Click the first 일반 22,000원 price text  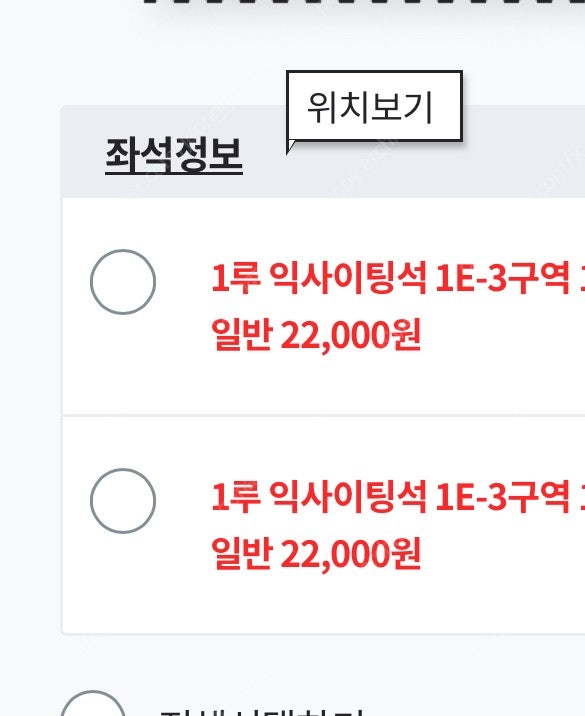pos(316,335)
